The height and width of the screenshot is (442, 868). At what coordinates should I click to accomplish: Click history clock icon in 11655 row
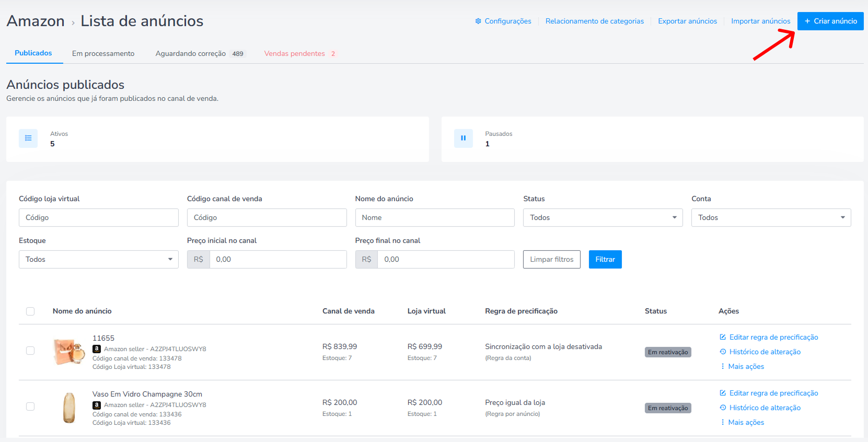click(x=723, y=352)
